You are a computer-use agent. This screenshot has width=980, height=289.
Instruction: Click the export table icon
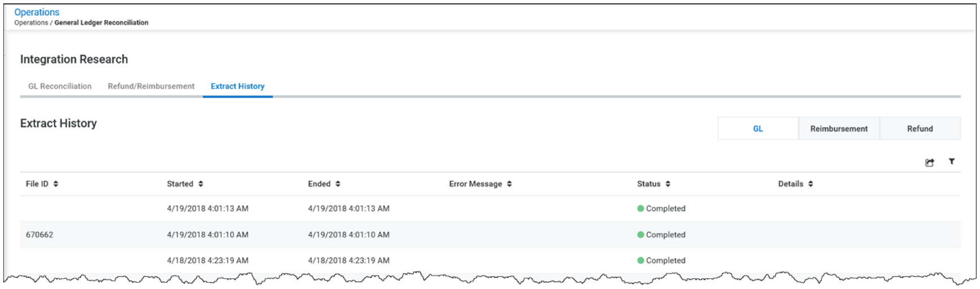click(929, 162)
